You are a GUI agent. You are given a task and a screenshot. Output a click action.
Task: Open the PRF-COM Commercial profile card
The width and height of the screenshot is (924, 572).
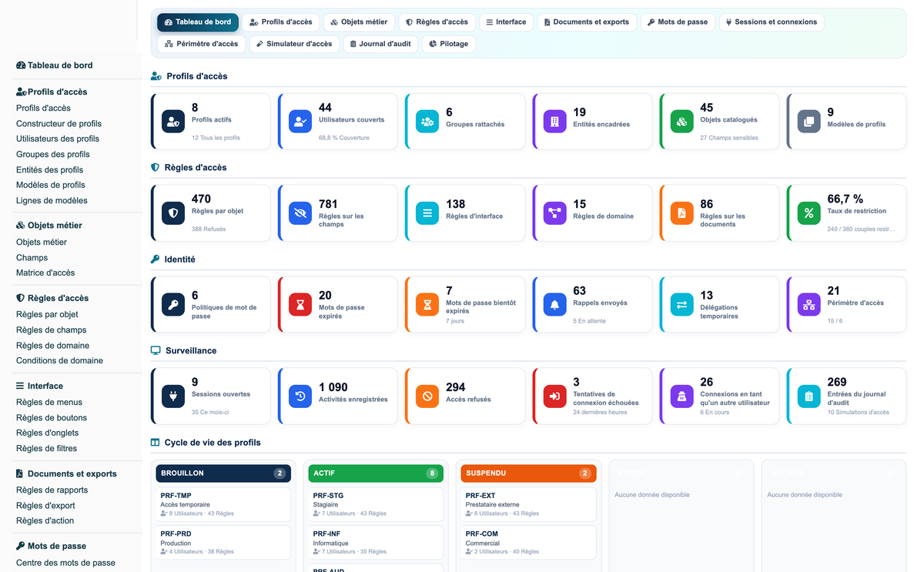[528, 542]
